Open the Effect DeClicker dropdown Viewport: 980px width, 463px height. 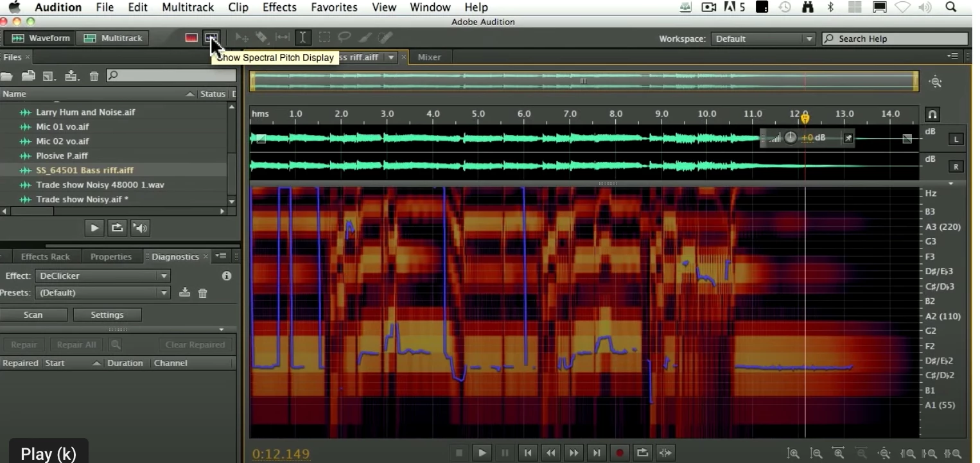coord(103,275)
